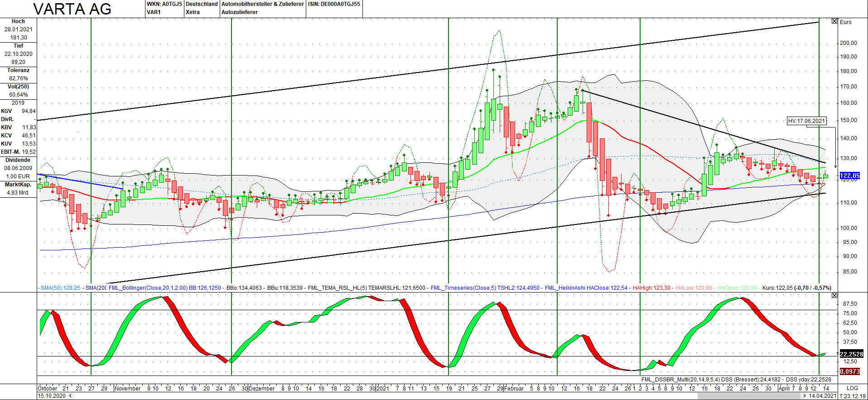Click the 22,2528 DSS value tag
Viewport: 868px width, 400px height.
click(x=852, y=354)
